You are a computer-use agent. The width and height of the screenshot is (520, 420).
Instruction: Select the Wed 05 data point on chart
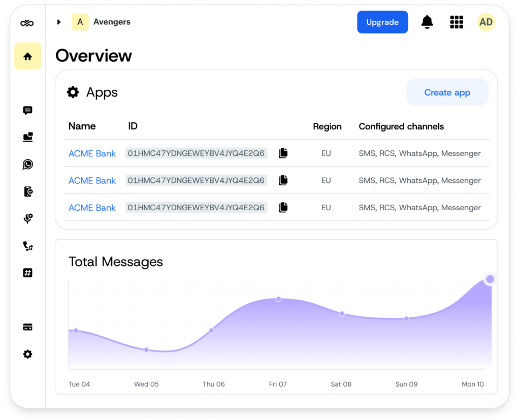[x=146, y=350]
